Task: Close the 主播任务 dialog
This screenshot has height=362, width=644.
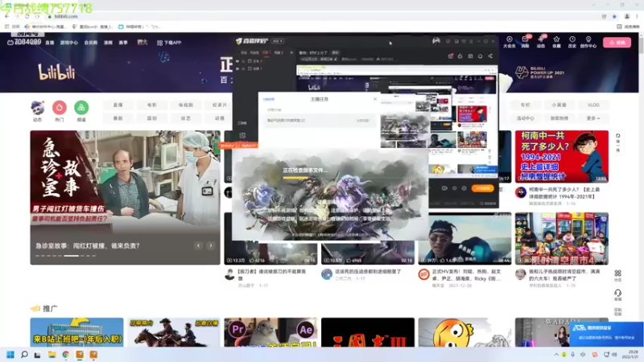Action: click(x=374, y=99)
